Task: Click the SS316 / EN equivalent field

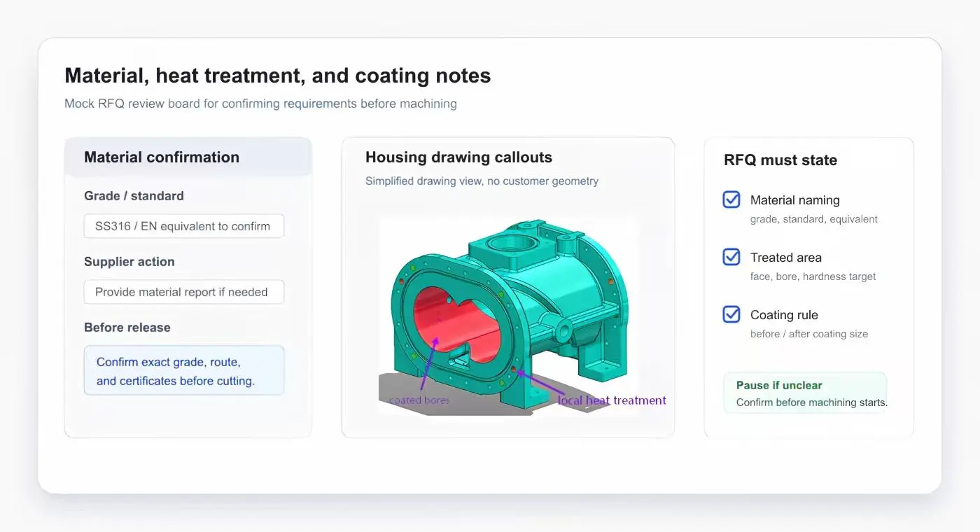Action: click(x=184, y=226)
